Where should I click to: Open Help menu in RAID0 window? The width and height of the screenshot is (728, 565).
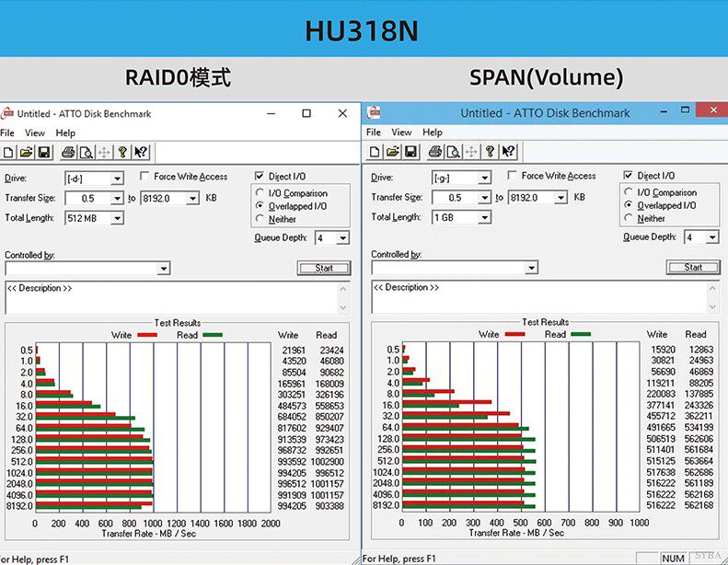click(x=65, y=133)
